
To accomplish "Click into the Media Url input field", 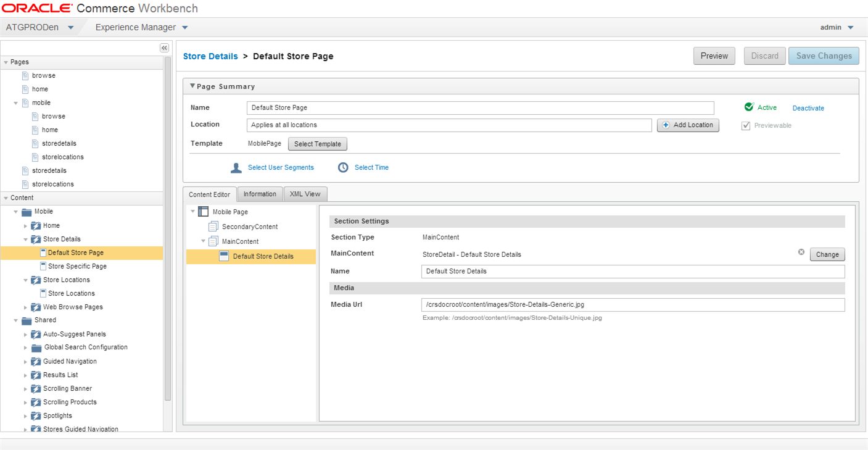I will coord(633,305).
